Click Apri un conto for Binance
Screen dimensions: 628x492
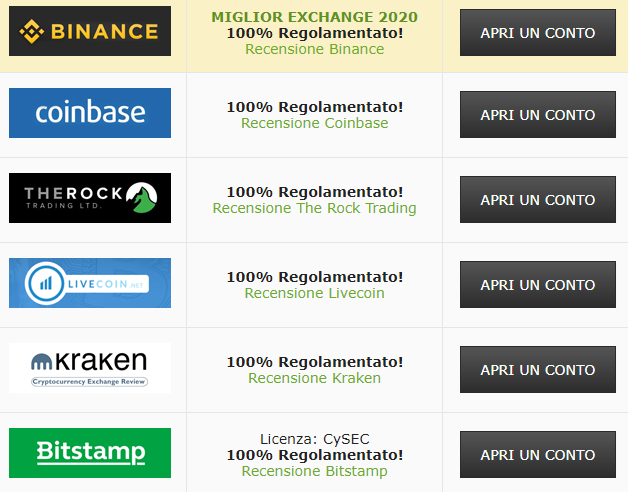pyautogui.click(x=537, y=33)
